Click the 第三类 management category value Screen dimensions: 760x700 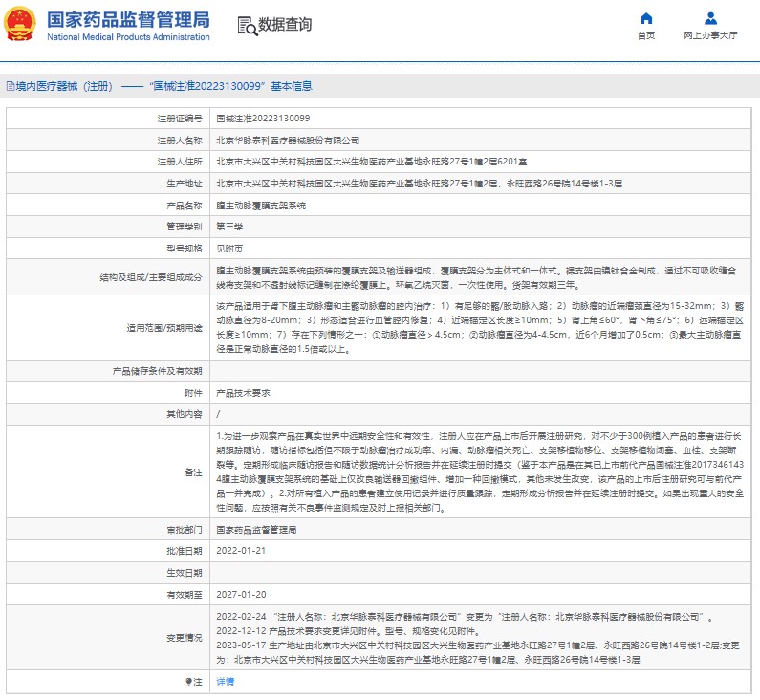tap(230, 228)
